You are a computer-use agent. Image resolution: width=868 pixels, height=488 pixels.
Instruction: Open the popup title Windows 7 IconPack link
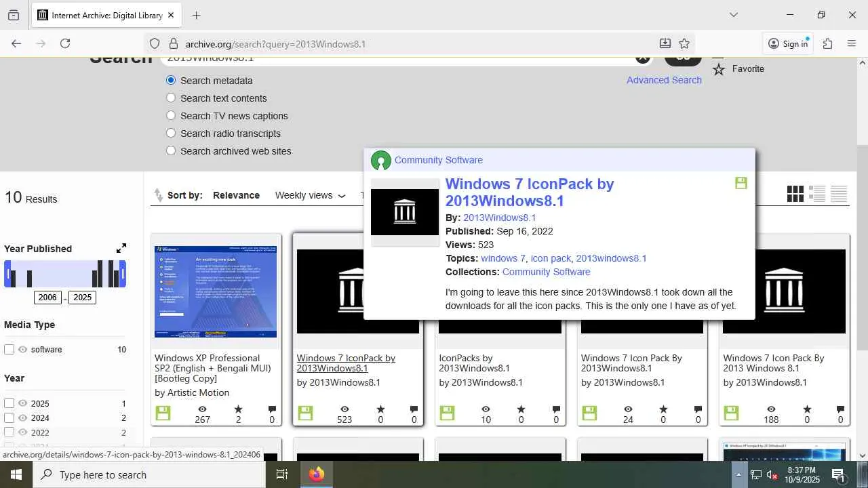[x=530, y=192]
